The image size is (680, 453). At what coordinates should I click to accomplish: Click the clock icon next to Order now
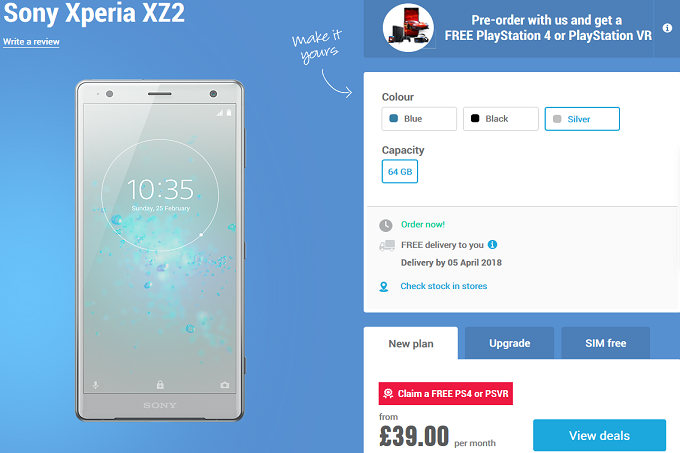[386, 225]
